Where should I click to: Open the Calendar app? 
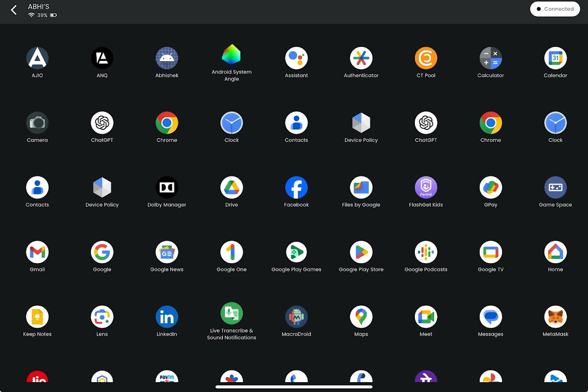coord(555,58)
